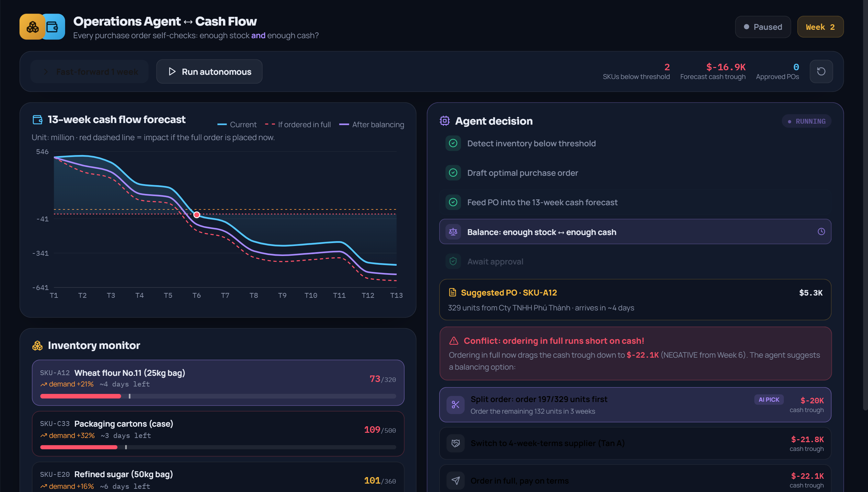Click the $-21.8K cash trough value
Screen dimensions: 868x492
pyautogui.click(x=807, y=439)
